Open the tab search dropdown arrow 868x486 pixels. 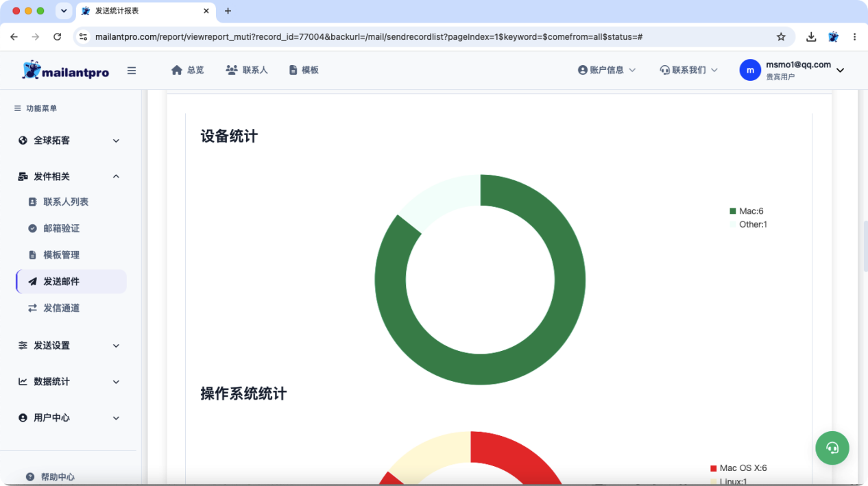(64, 11)
